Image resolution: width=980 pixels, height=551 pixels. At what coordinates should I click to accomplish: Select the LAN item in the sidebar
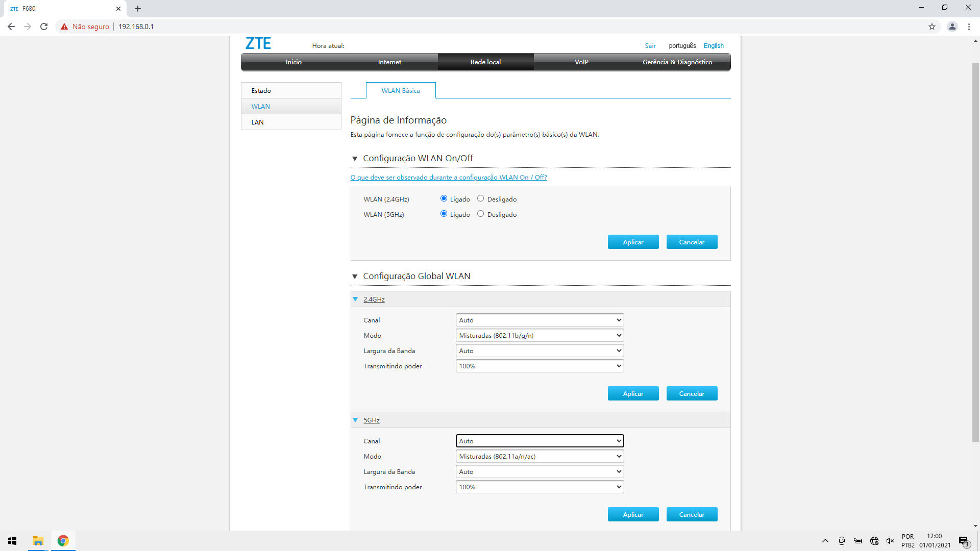click(258, 122)
